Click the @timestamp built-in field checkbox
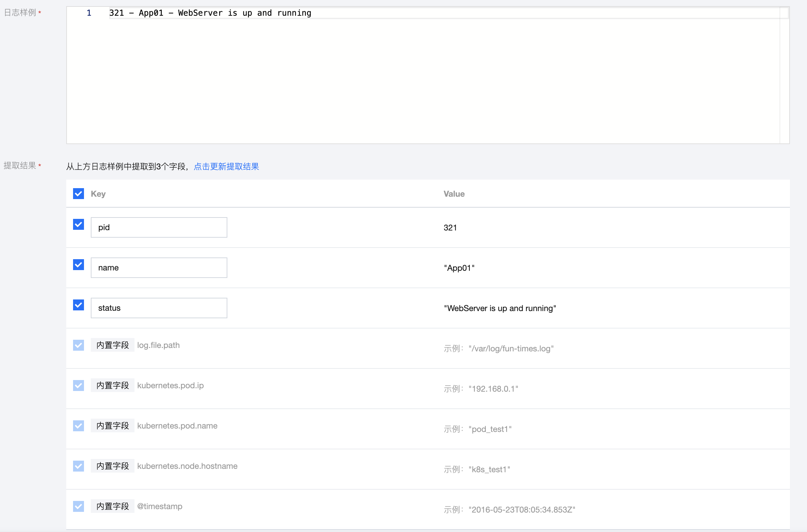 pyautogui.click(x=79, y=506)
